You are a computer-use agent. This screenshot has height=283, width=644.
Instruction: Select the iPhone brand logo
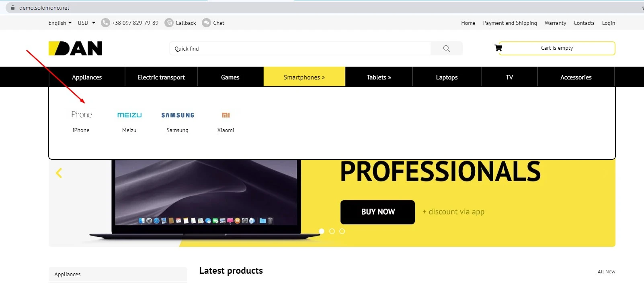(x=81, y=115)
